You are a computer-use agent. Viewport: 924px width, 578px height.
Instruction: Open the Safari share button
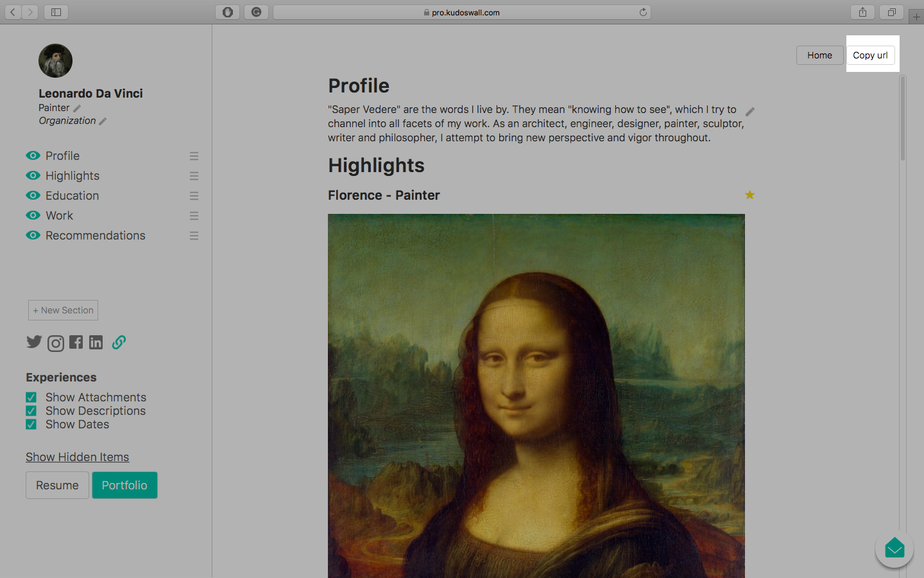[862, 12]
